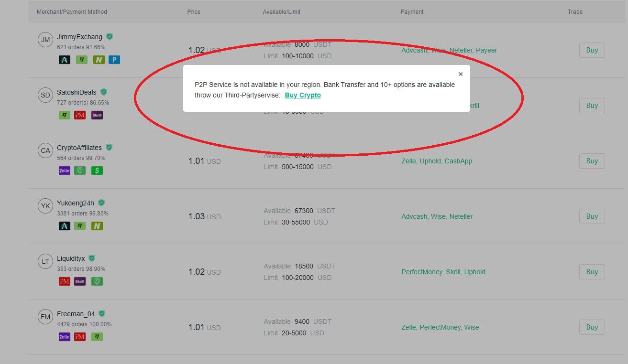Buy from CryptoAffiliates
Screen dimensions: 628x364
coord(592,161)
